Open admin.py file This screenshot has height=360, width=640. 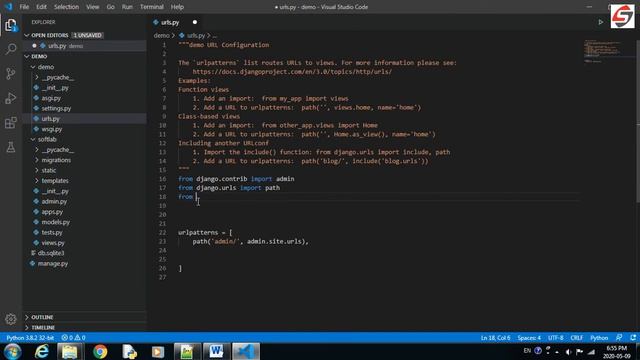click(84, 201)
